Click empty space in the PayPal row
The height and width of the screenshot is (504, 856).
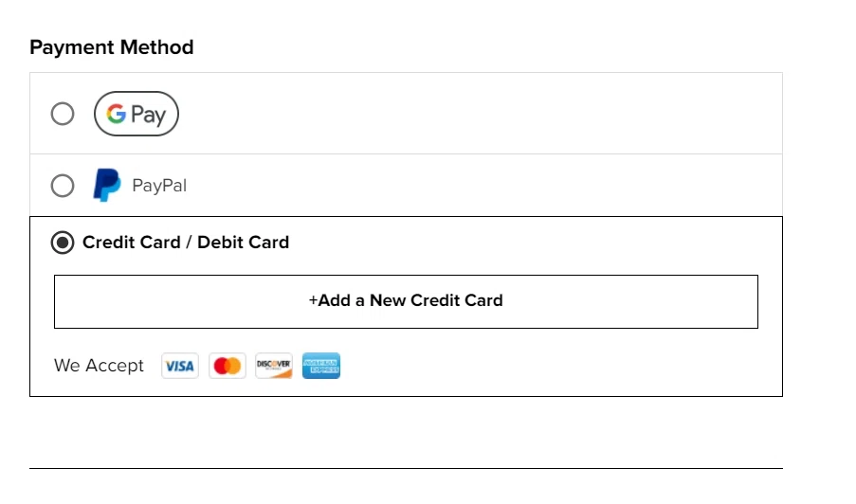pos(474,186)
